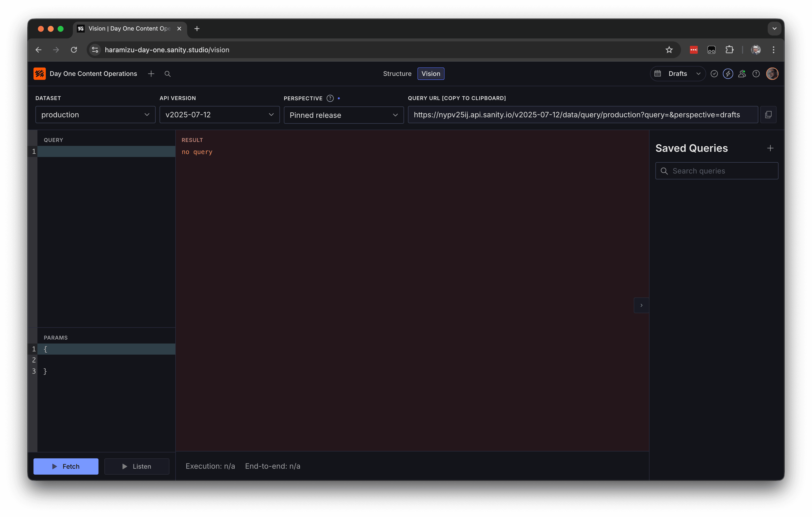
Task: Click the copy query URL icon
Action: pos(768,115)
